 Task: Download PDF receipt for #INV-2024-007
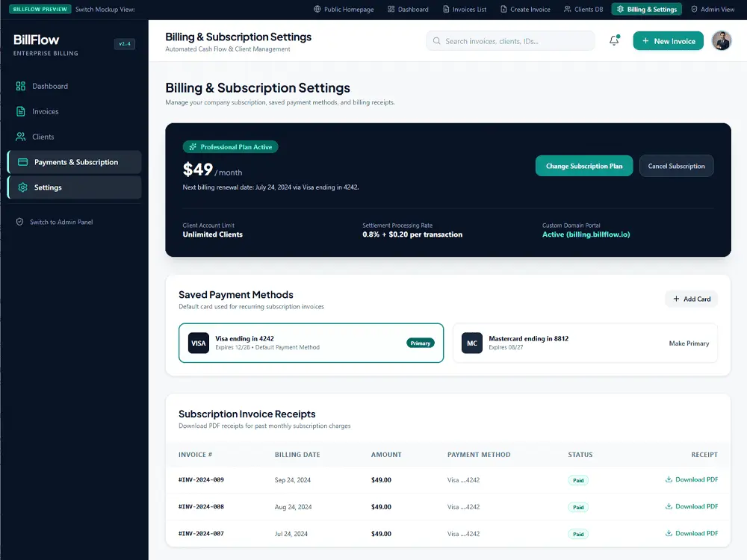click(691, 533)
